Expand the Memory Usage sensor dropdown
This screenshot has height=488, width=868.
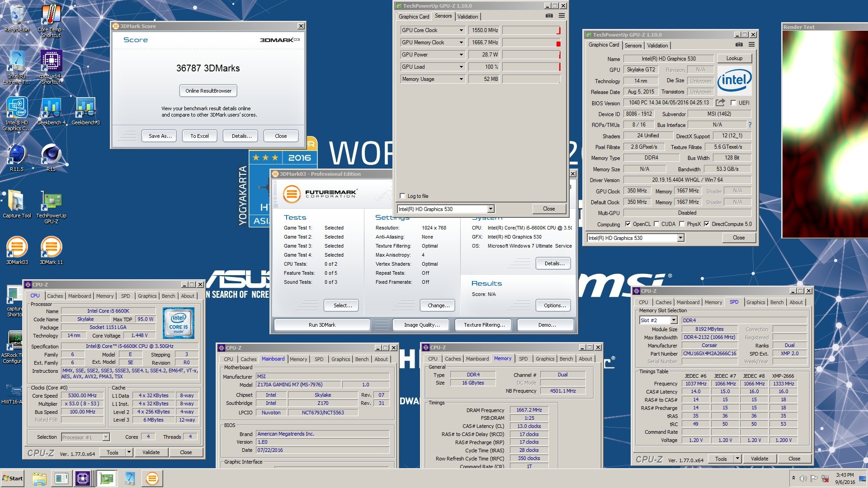tap(461, 79)
